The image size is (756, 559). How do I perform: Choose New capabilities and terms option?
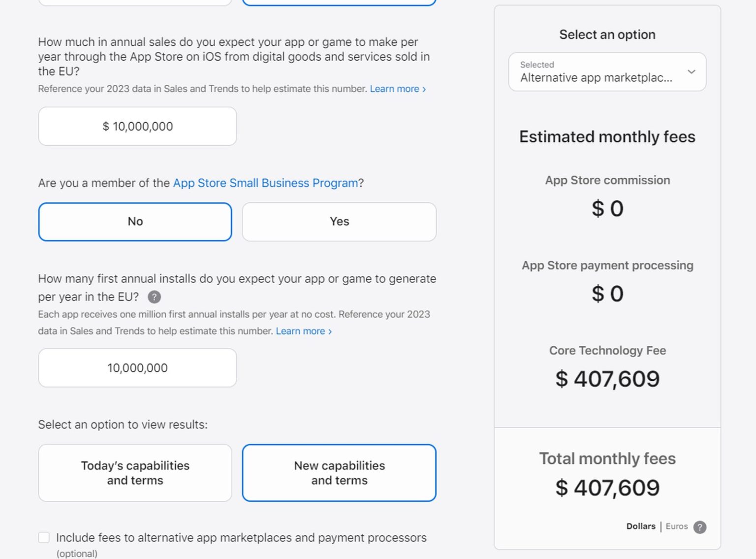tap(339, 473)
